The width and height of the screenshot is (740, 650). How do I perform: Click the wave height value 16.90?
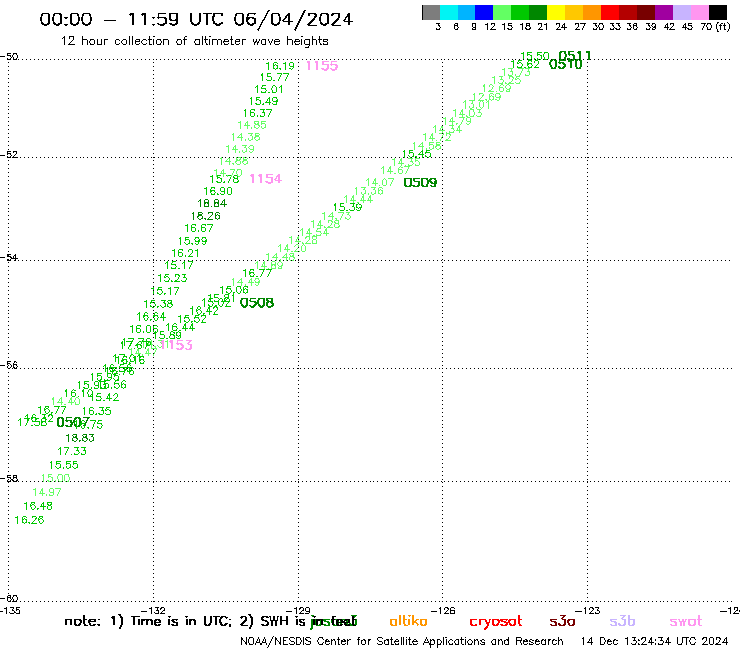[x=218, y=191]
